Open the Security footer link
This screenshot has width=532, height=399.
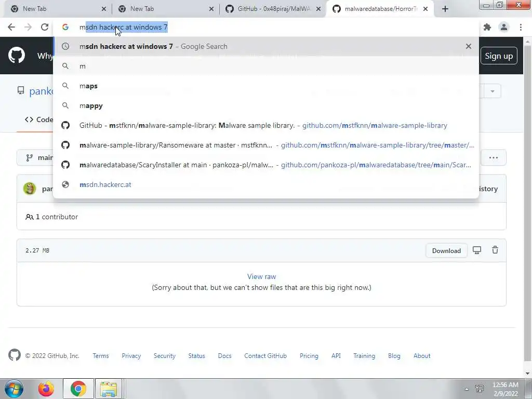tap(165, 355)
